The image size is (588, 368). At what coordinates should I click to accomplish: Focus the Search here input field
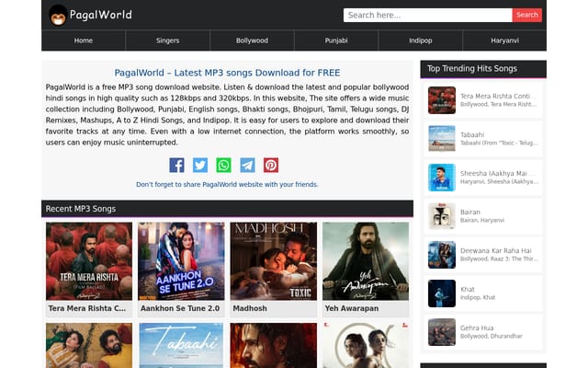[x=427, y=15]
